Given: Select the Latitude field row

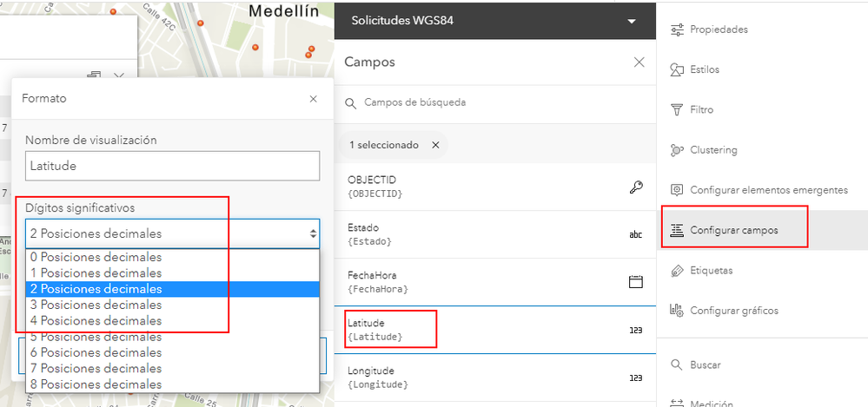Looking at the screenshot, I should point(495,330).
